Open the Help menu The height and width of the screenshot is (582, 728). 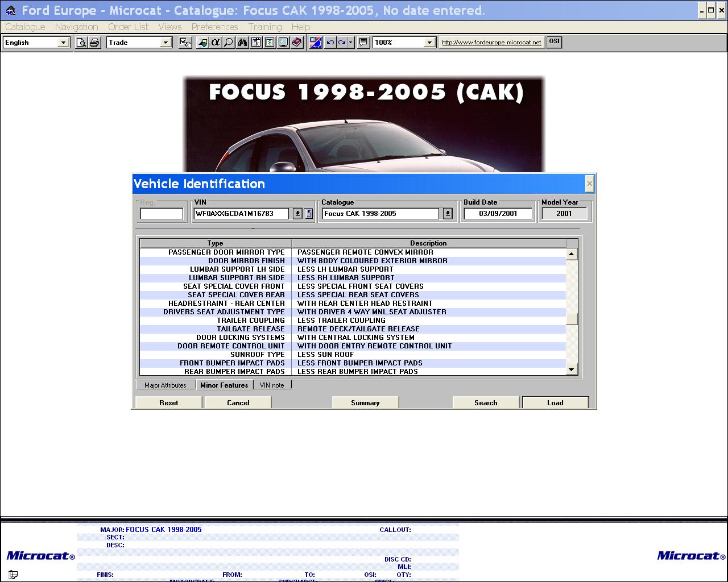coord(301,27)
